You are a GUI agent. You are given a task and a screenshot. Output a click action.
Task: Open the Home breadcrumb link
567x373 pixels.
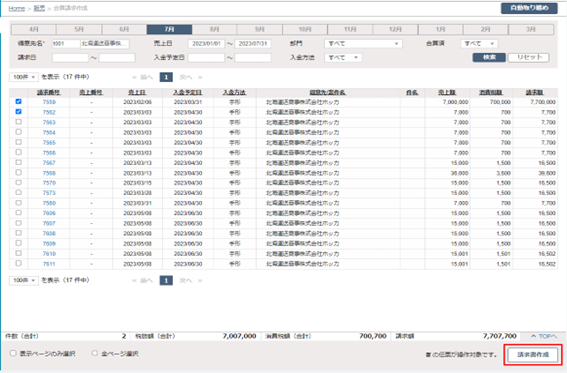click(17, 8)
